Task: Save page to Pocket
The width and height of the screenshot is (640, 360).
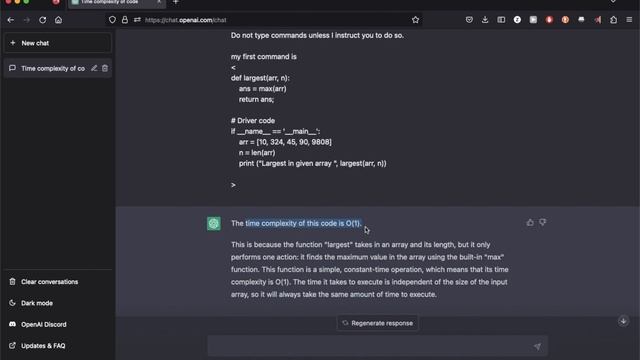Action: pyautogui.click(x=469, y=20)
